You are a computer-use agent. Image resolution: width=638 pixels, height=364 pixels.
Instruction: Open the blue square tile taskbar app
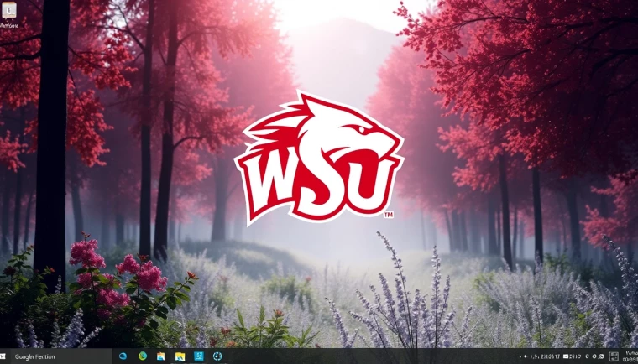click(199, 356)
